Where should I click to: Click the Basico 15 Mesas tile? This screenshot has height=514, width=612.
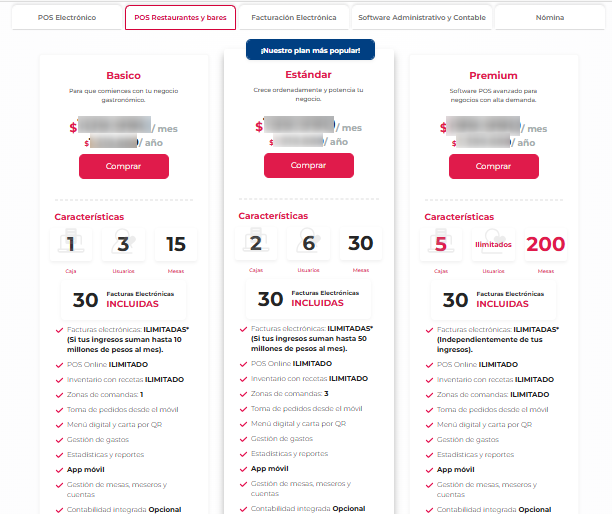coord(176,244)
